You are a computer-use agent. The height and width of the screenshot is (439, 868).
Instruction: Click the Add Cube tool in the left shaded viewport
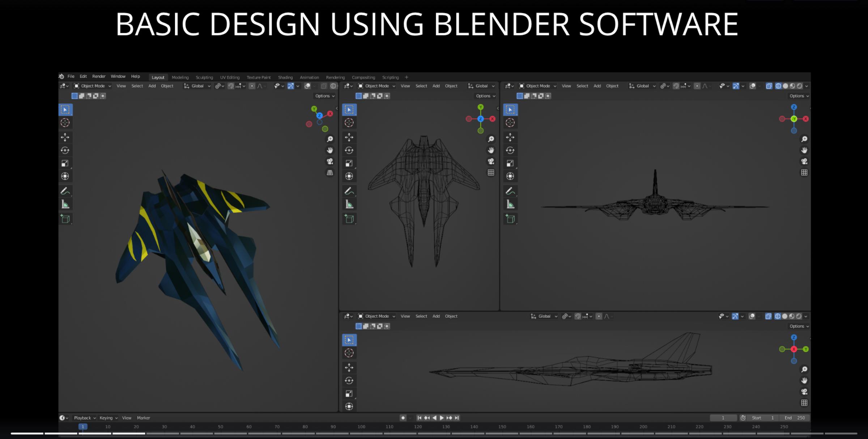(x=65, y=219)
